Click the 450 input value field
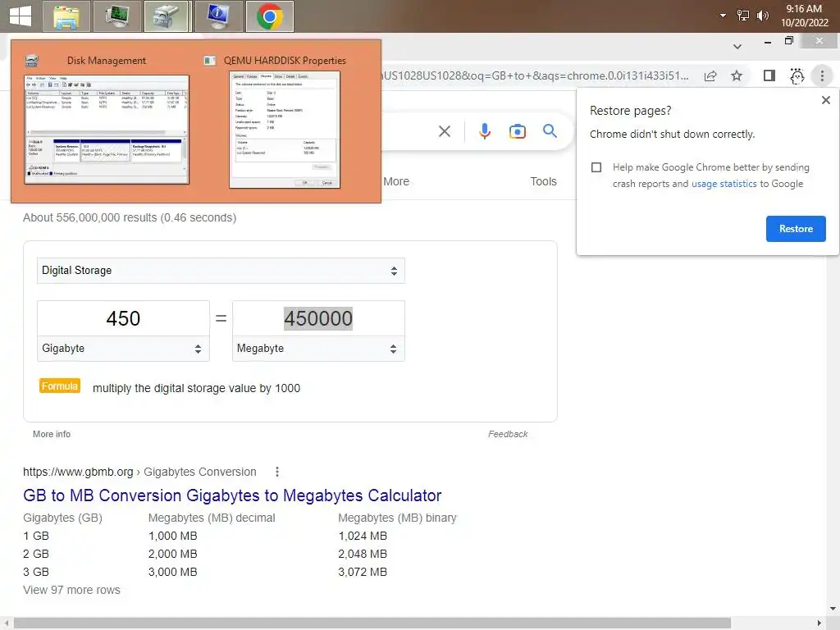Screen dimensions: 840x630 (x=123, y=318)
